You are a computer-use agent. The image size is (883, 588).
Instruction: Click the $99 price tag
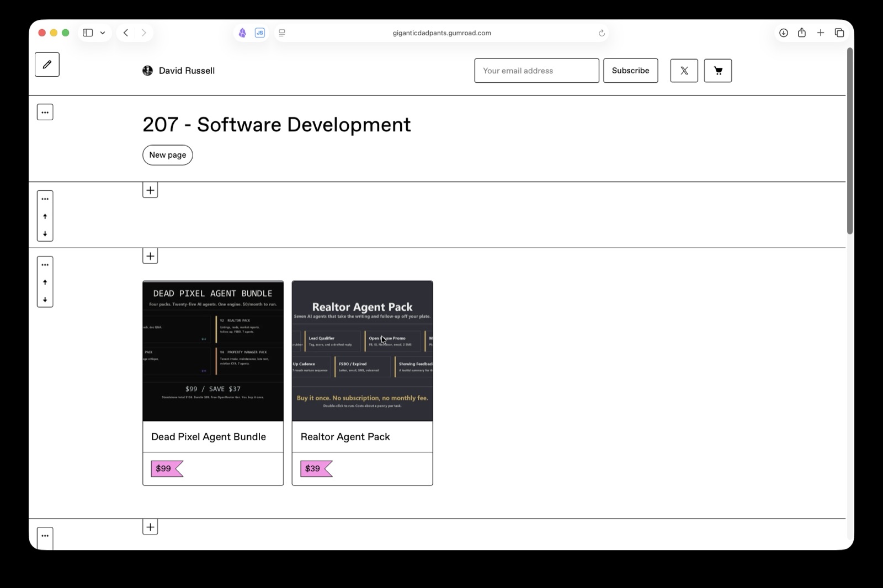coord(167,469)
